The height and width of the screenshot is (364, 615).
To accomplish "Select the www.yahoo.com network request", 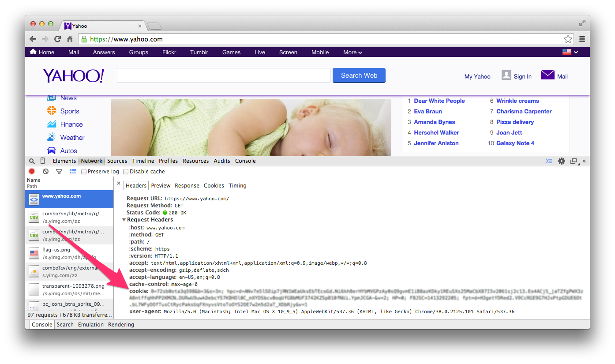I will tap(69, 199).
